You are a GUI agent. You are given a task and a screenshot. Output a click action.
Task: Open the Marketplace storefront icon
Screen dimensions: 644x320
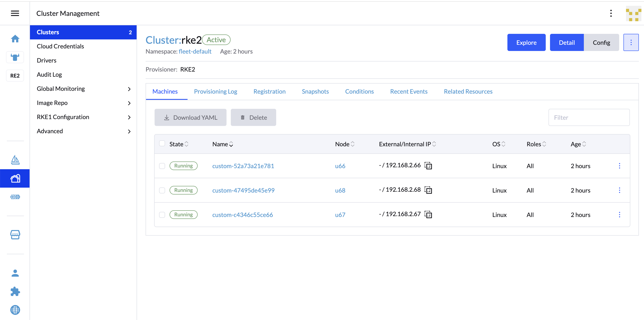pyautogui.click(x=15, y=235)
